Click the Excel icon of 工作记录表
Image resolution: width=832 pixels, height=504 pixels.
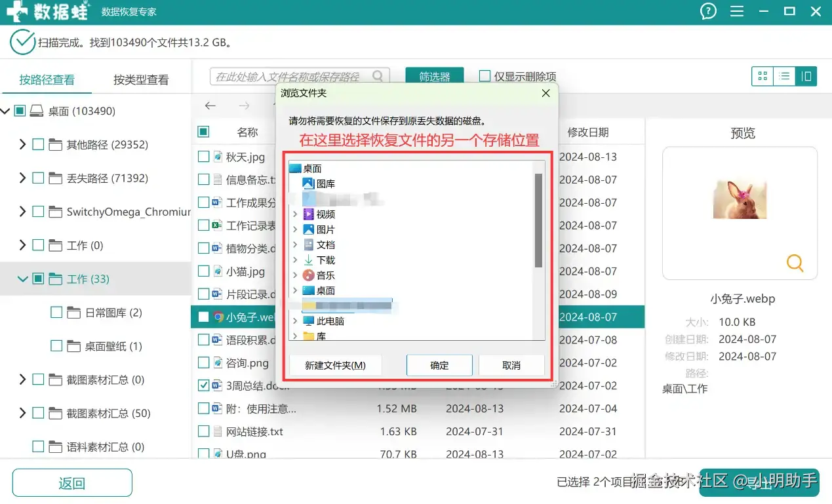pyautogui.click(x=218, y=225)
